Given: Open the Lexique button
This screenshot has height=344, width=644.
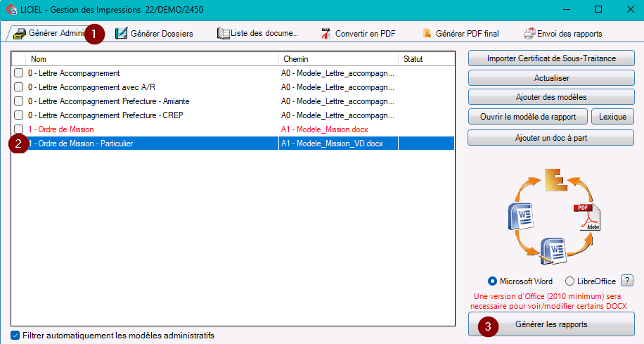Looking at the screenshot, I should click(612, 117).
